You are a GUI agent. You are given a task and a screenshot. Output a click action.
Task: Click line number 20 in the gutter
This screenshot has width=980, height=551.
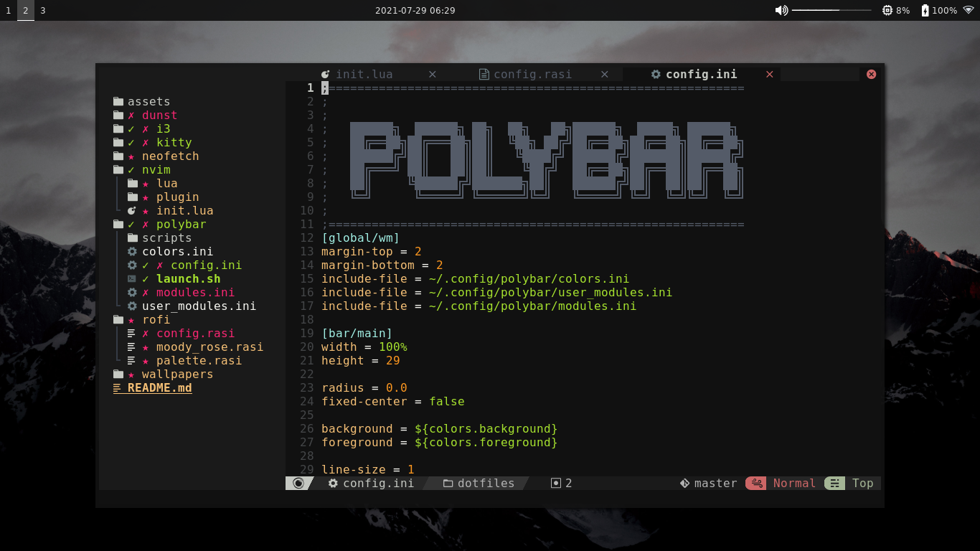coord(307,347)
